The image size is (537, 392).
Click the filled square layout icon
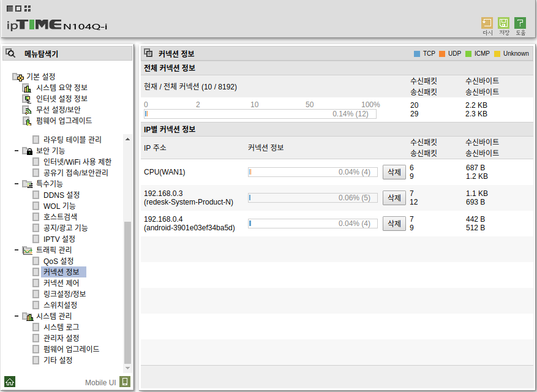tap(10, 9)
